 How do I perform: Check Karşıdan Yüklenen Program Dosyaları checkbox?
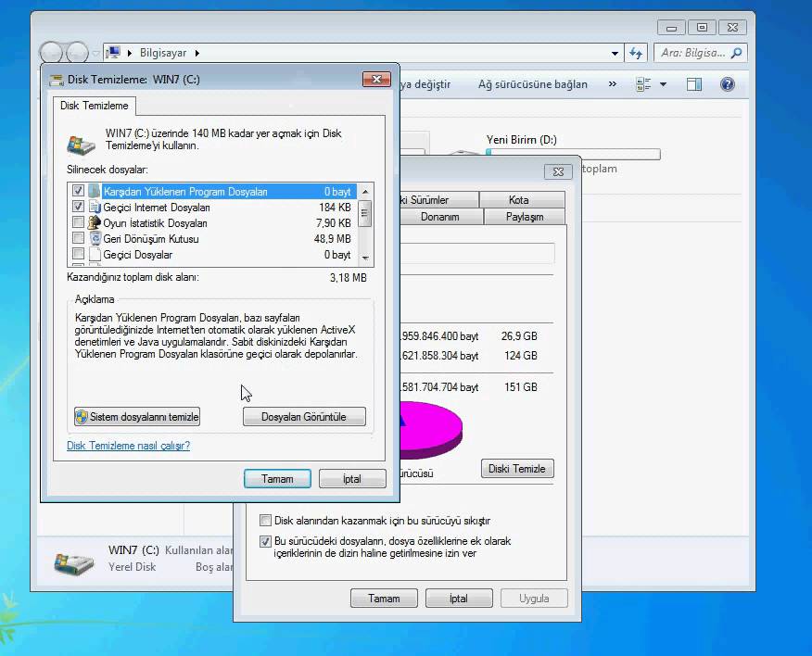click(78, 191)
